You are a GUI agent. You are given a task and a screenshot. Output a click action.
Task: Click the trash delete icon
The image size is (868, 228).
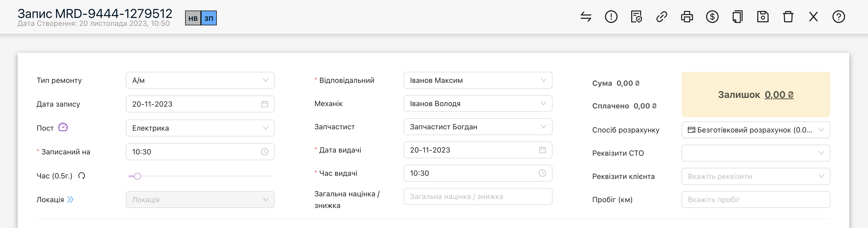click(x=788, y=17)
